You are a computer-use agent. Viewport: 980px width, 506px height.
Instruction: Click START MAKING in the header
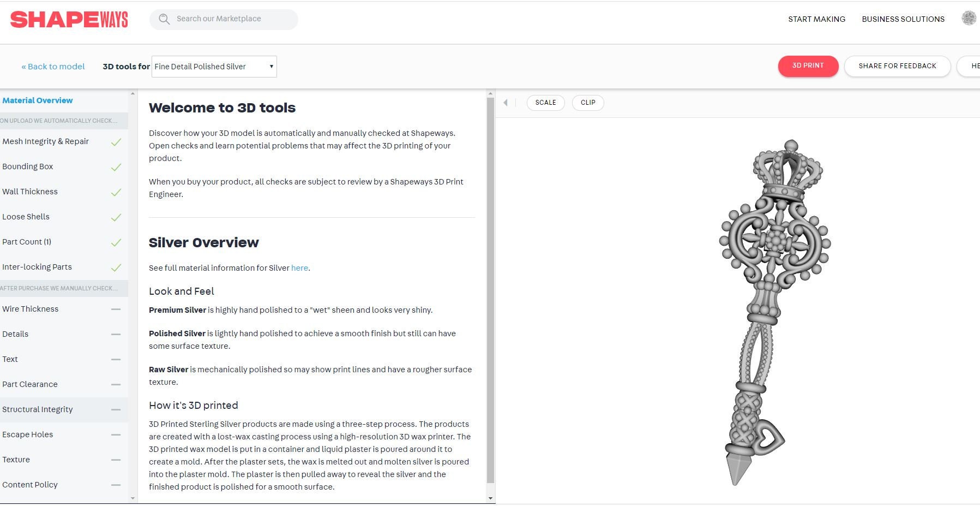(816, 19)
